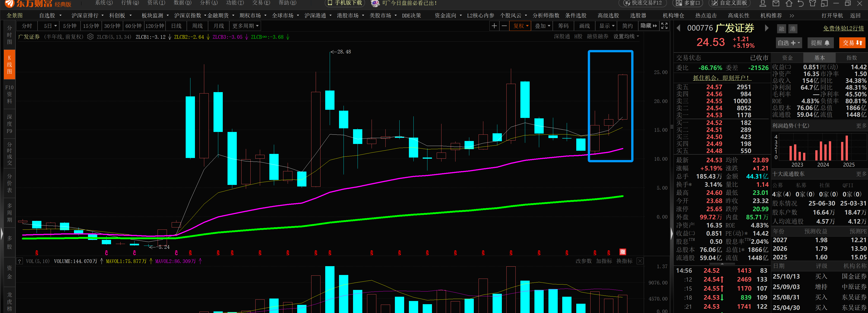Image resolution: width=868 pixels, height=313 pixels.
Task: Open skin theme shirt icon
Action: pos(812,3)
